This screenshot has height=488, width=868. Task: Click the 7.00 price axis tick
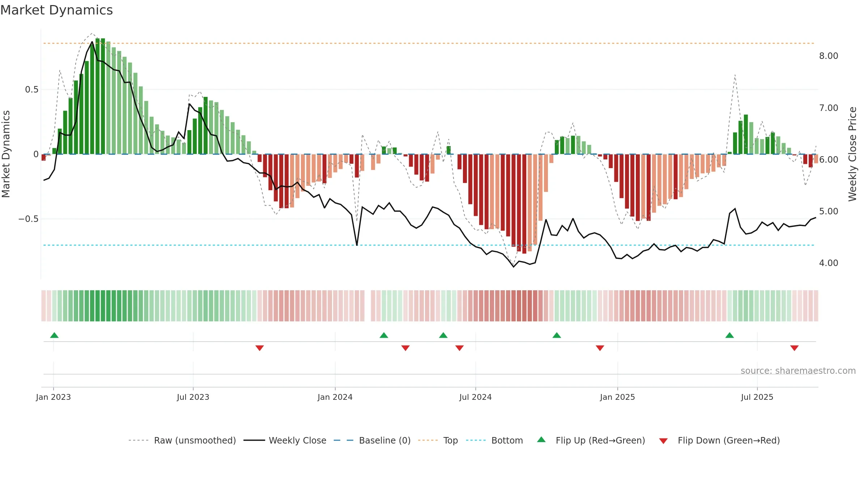click(x=829, y=108)
